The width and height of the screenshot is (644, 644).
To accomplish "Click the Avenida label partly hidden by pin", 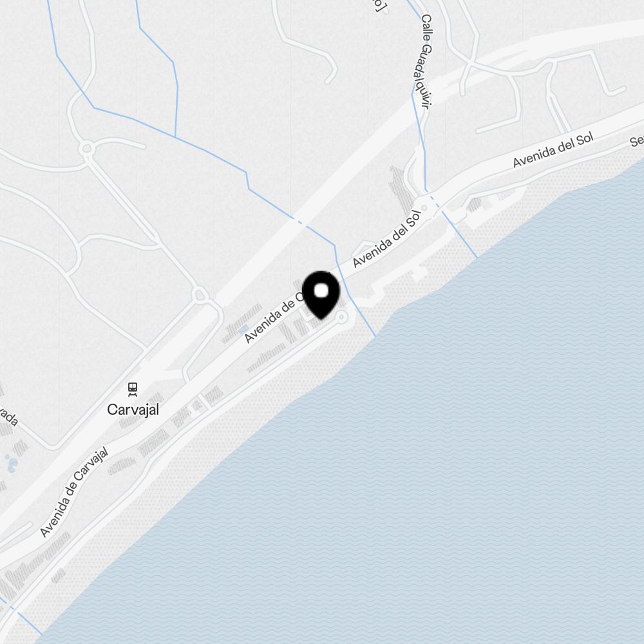I will pos(274,317).
